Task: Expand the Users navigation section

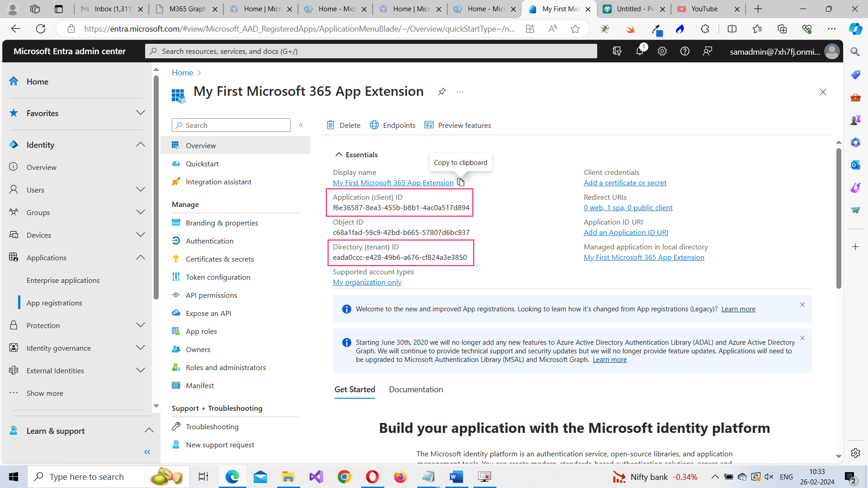Action: point(141,189)
